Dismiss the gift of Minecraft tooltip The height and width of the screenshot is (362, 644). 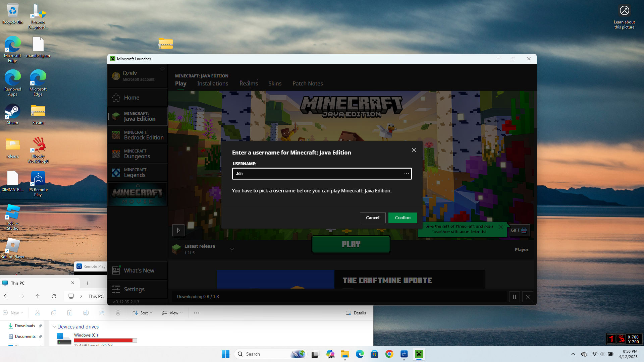click(x=501, y=227)
